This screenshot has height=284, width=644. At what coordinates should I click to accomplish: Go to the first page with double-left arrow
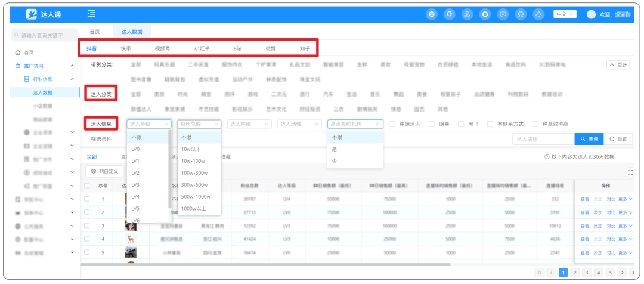[x=540, y=273]
